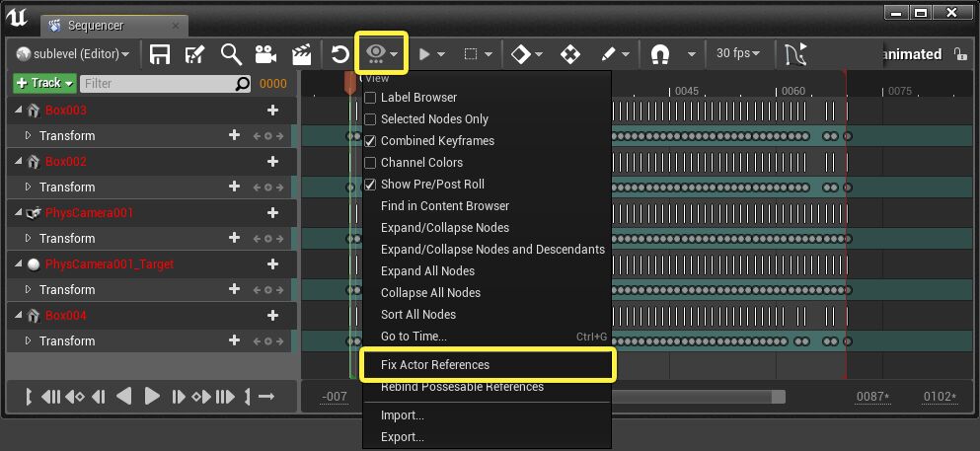Image resolution: width=980 pixels, height=451 pixels.
Task: Jump to sequence end in transport
Action: tap(225, 397)
